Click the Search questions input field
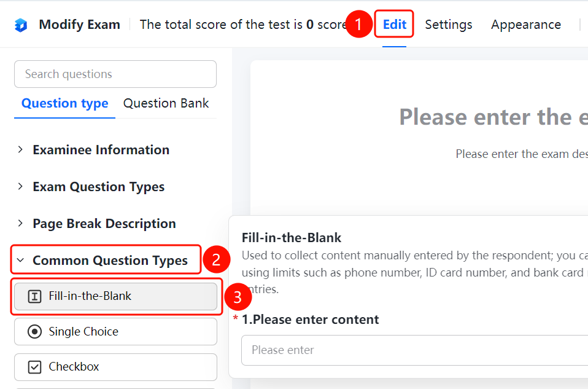 [x=115, y=74]
